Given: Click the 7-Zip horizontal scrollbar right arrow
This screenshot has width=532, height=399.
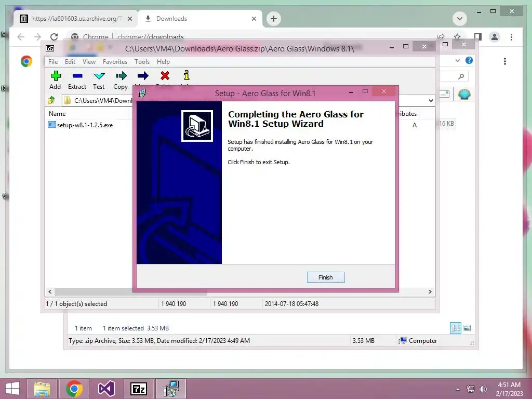Looking at the screenshot, I should [430, 292].
